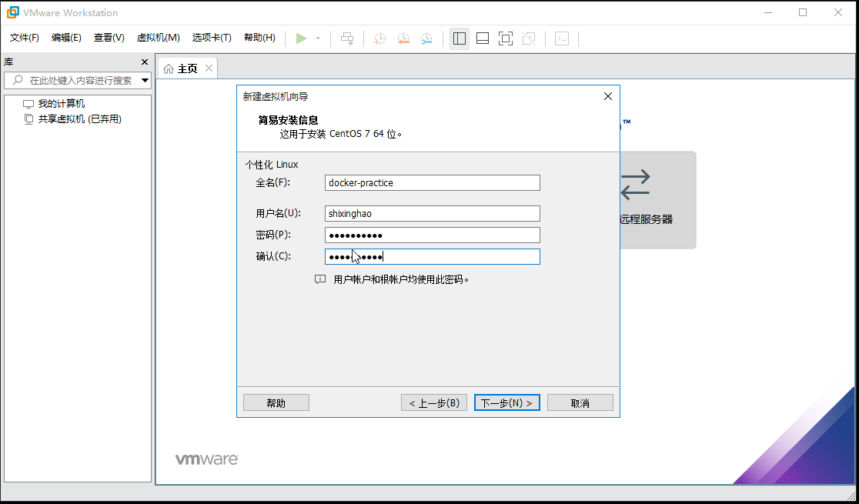The width and height of the screenshot is (859, 504).
Task: Click the info icon beside the password note
Action: point(320,279)
